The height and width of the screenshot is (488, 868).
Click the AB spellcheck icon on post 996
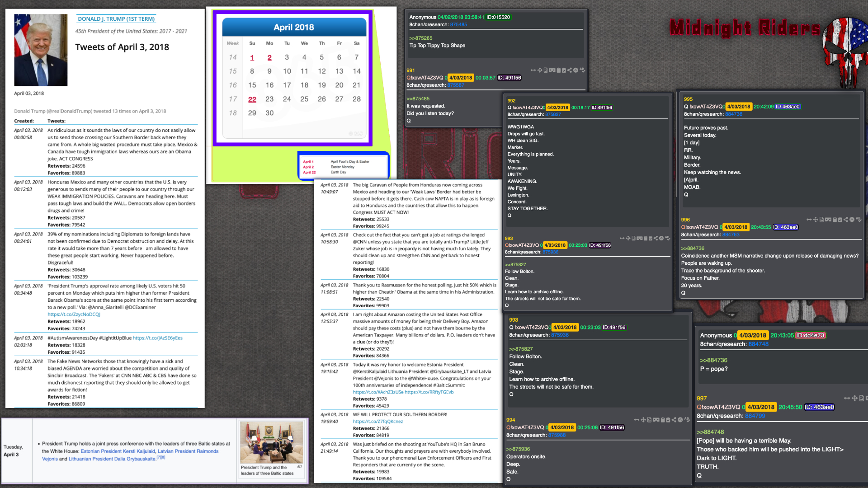859,220
